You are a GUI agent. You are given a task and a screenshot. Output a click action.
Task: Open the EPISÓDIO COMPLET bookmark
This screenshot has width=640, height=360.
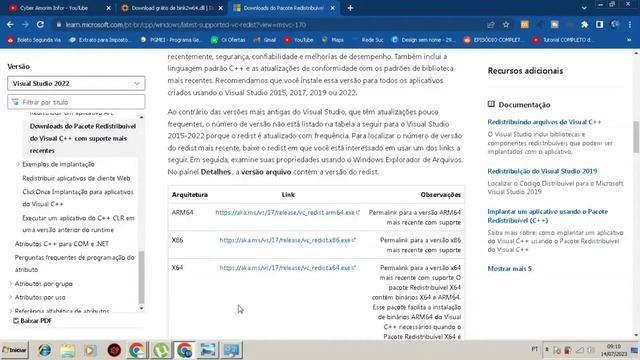click(493, 40)
